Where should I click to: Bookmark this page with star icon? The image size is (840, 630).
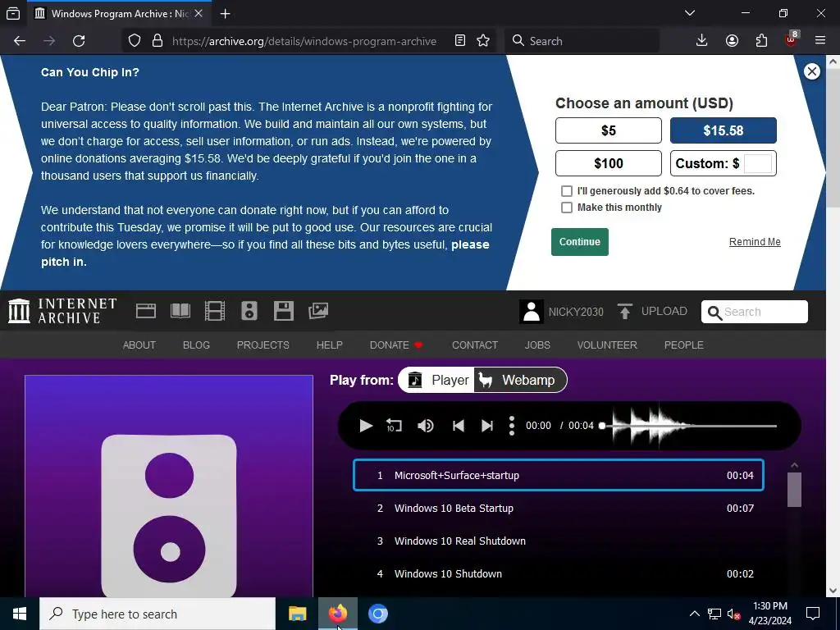[483, 41]
